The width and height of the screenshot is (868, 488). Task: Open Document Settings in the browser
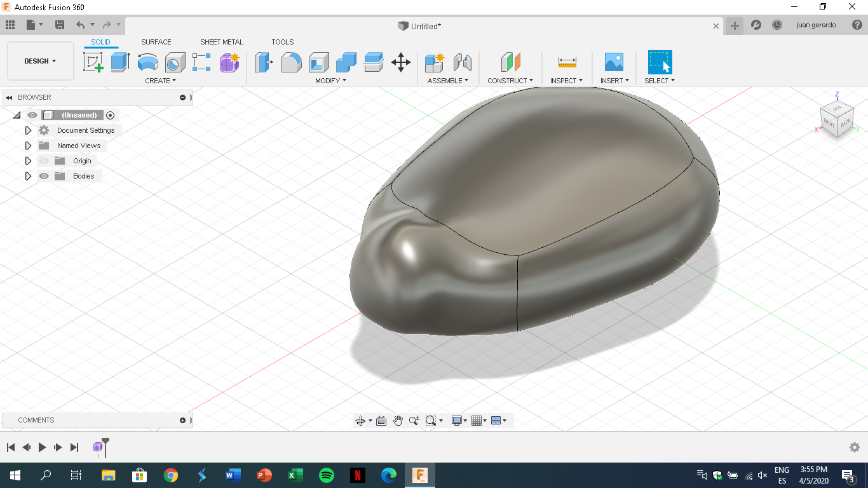tap(86, 130)
